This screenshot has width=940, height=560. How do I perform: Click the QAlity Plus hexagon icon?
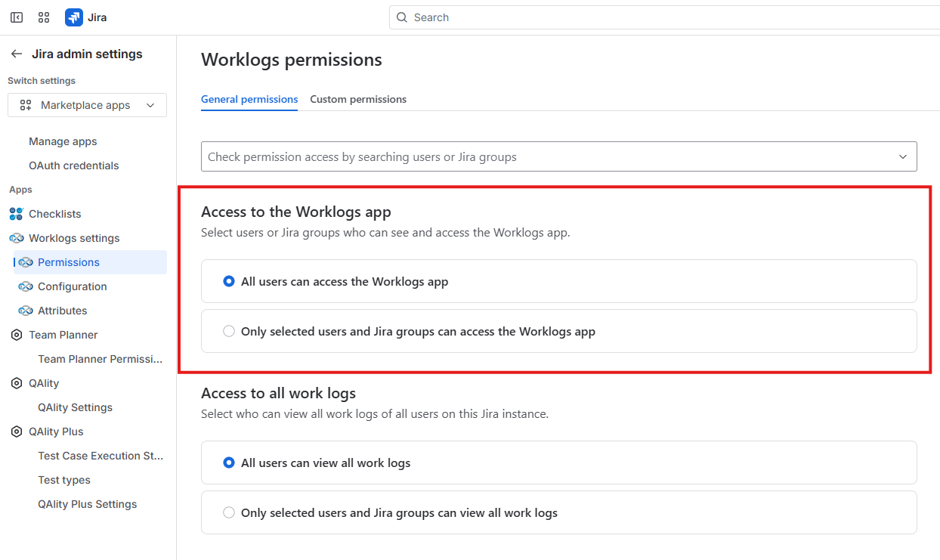point(17,432)
